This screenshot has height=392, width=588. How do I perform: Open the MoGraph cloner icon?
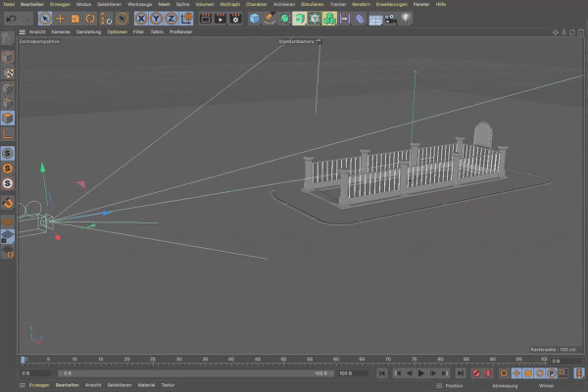tap(329, 19)
